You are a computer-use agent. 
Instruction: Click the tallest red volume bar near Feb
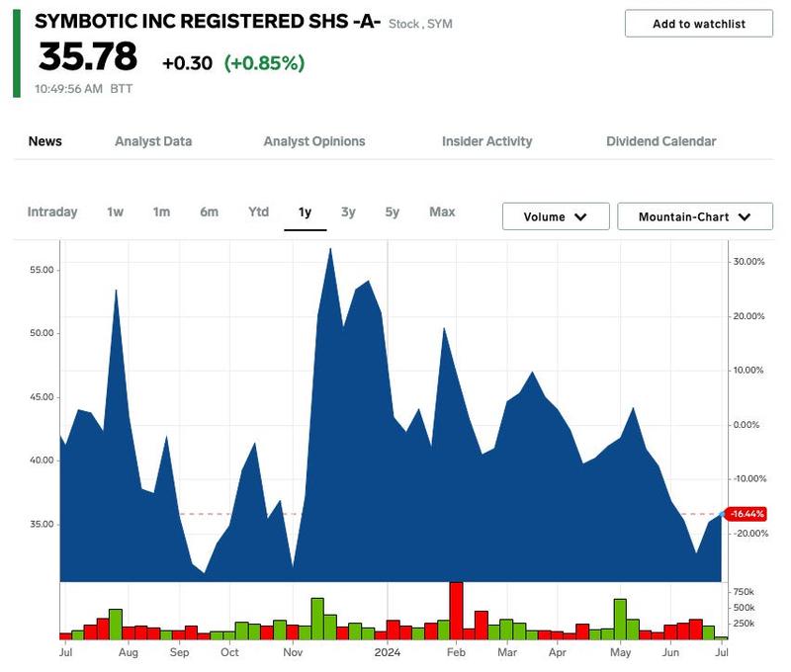point(456,610)
